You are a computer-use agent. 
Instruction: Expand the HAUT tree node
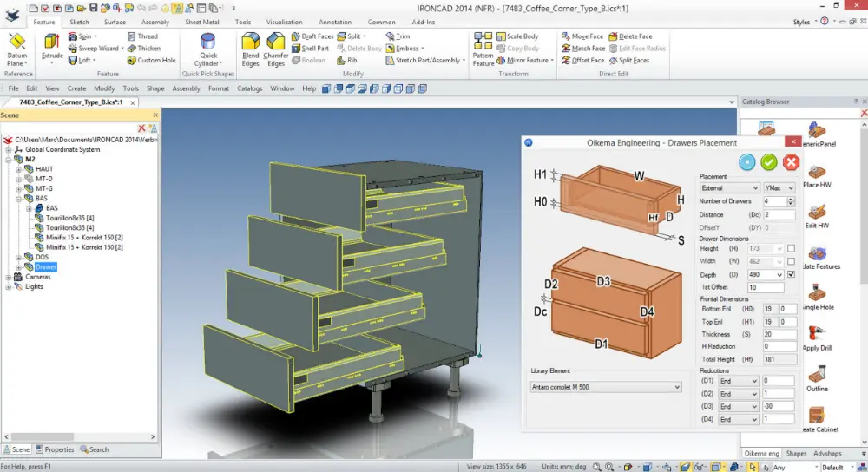(x=19, y=169)
